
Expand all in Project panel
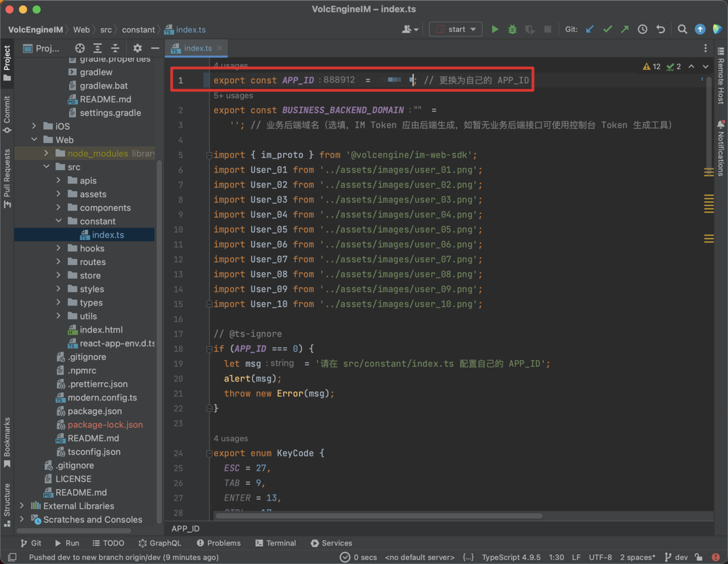click(x=97, y=48)
